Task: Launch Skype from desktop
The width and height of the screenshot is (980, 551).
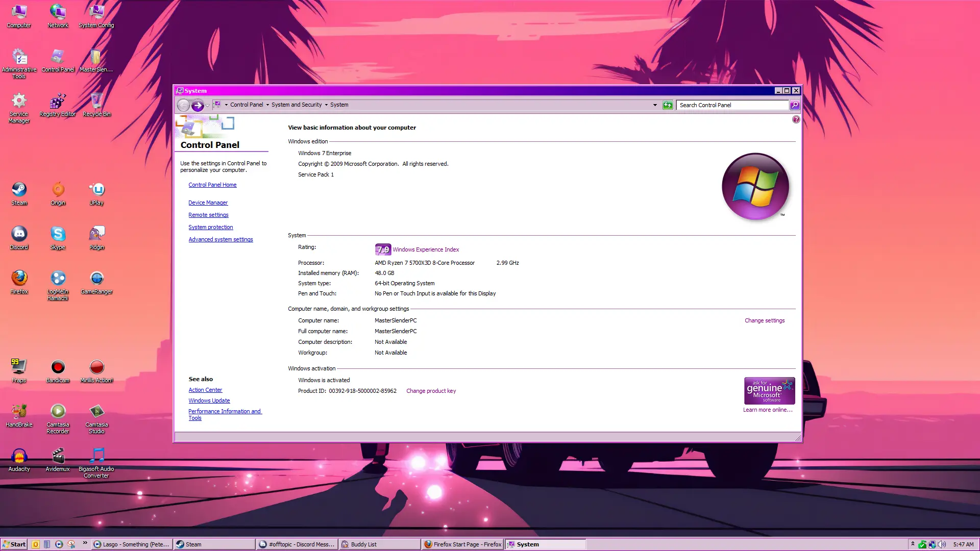Action: (x=58, y=238)
